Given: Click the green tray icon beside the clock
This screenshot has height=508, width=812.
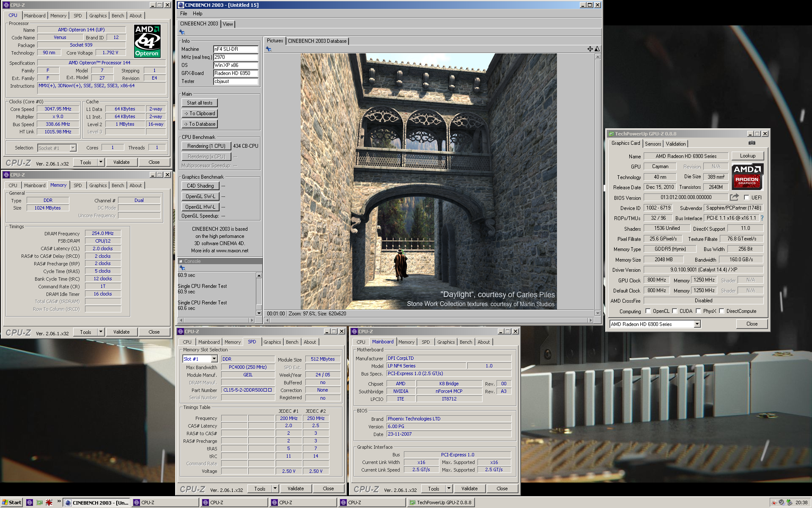Looking at the screenshot, I should click(x=789, y=502).
